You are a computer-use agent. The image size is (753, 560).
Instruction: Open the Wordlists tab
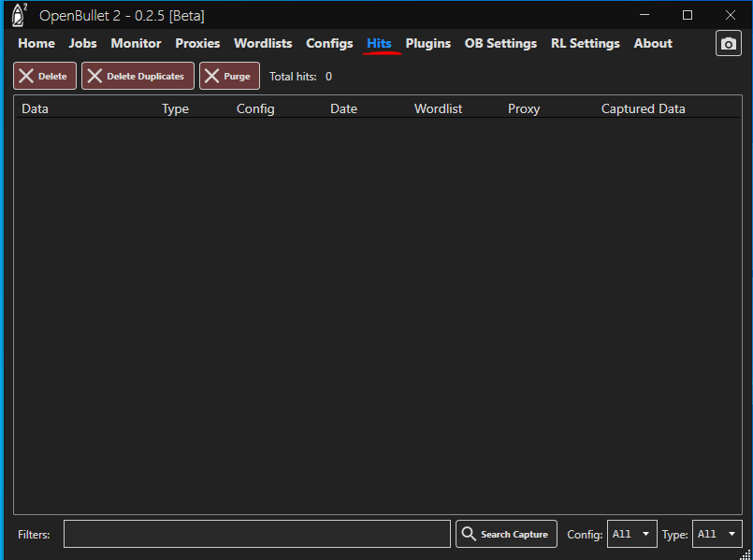pyautogui.click(x=263, y=43)
